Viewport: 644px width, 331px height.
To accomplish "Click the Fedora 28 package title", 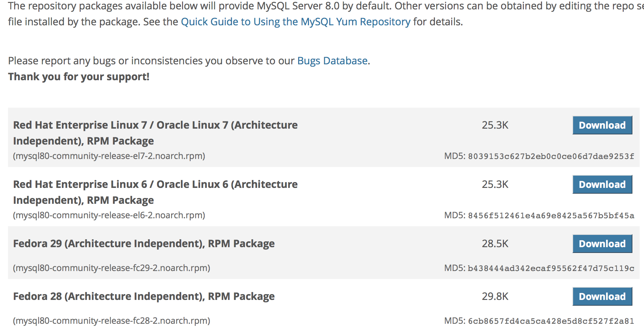I will pyautogui.click(x=144, y=297).
